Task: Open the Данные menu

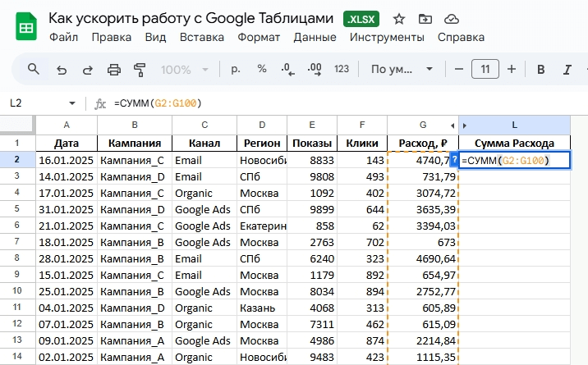Action: click(x=315, y=38)
